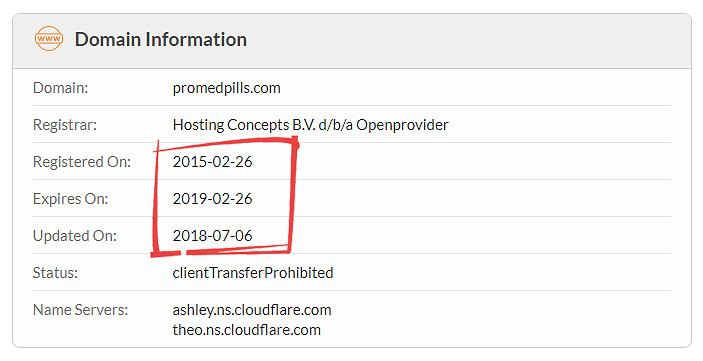Click the Updated On: label
Viewport: 703px width, 361px height.
(74, 235)
